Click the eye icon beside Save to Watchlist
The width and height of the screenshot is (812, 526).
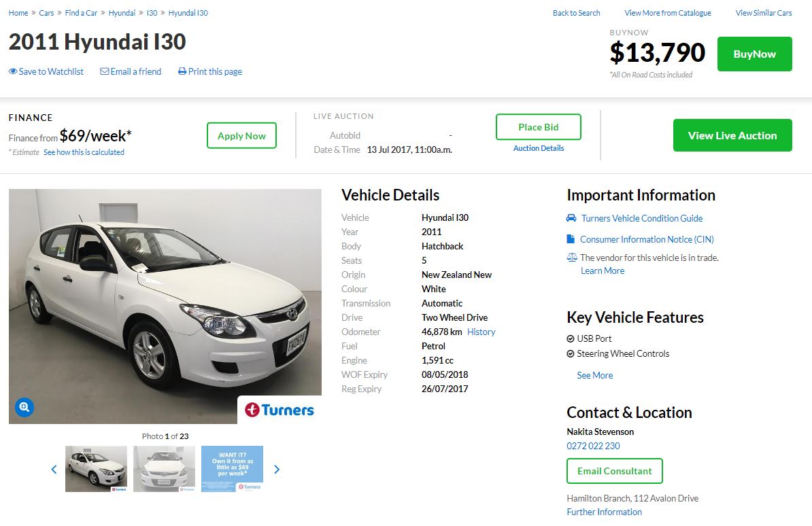point(13,71)
